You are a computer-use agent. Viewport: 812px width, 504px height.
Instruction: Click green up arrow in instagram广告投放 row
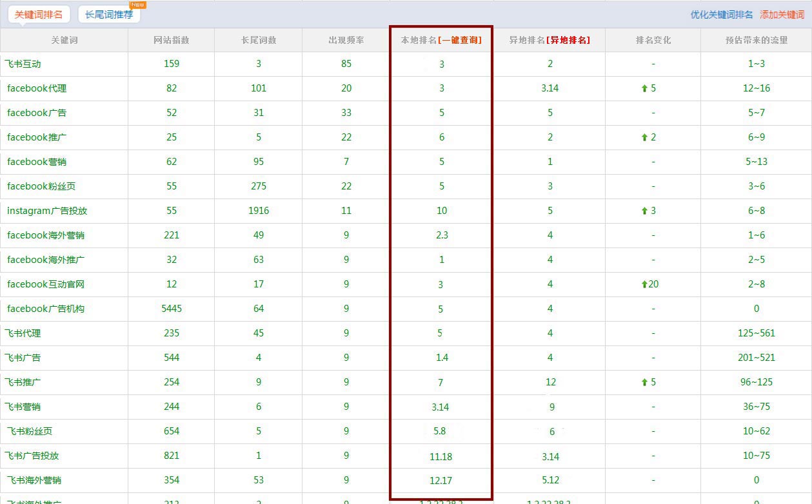point(644,211)
